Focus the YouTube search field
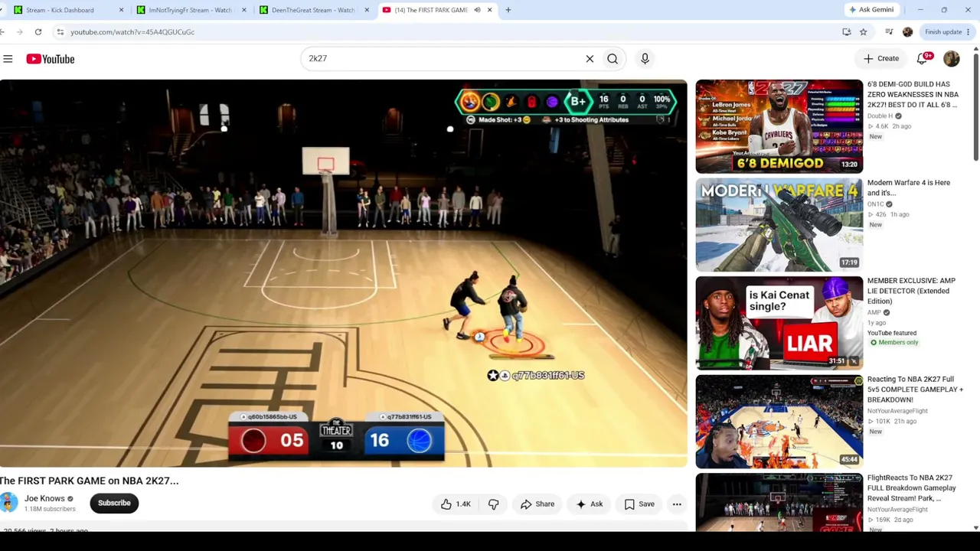The image size is (980, 551). [x=444, y=59]
